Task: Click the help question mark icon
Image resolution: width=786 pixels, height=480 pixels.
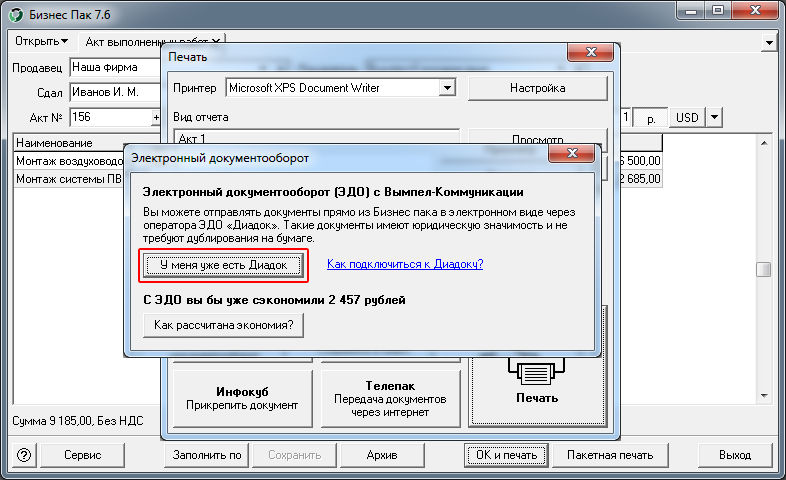Action: click(x=24, y=455)
